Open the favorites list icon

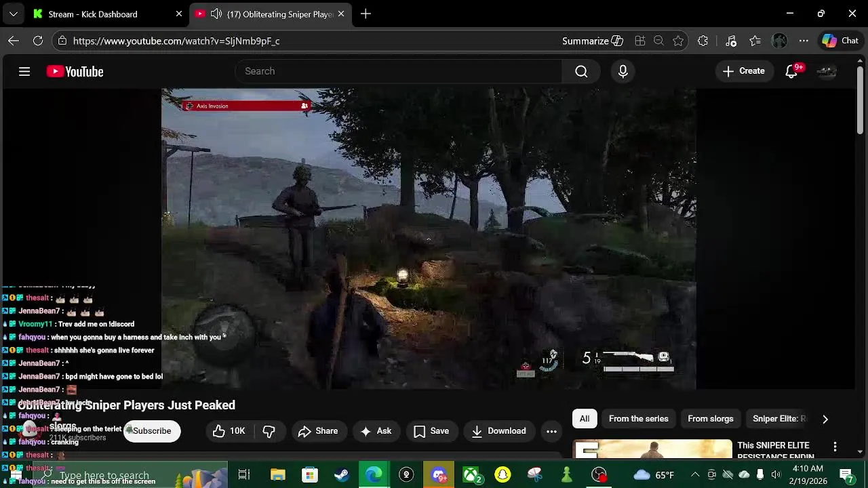pos(755,41)
